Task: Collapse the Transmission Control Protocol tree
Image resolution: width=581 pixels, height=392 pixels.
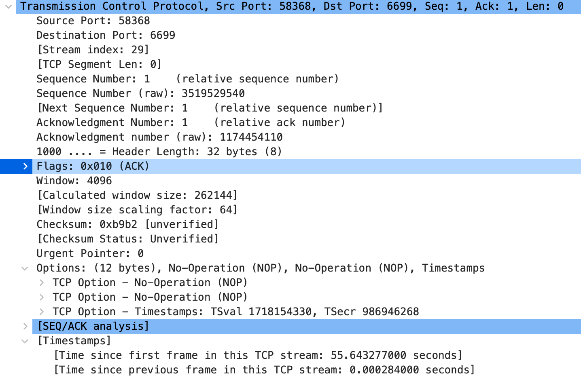Action: point(8,6)
